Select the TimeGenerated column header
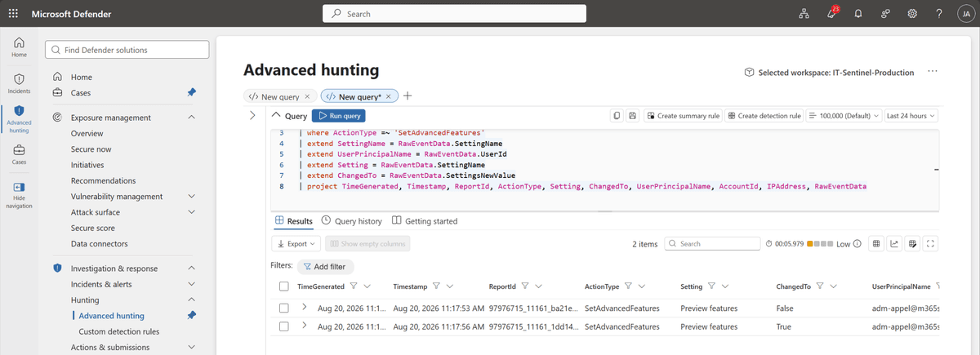This screenshot has height=355, width=980. (321, 286)
